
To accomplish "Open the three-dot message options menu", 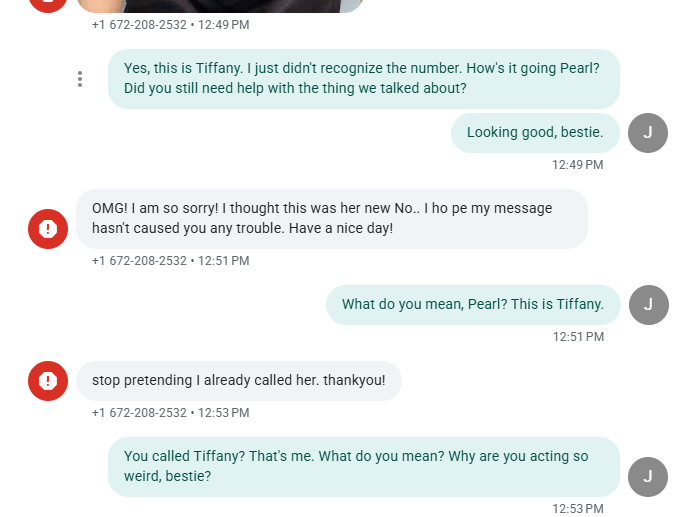I will click(x=80, y=79).
